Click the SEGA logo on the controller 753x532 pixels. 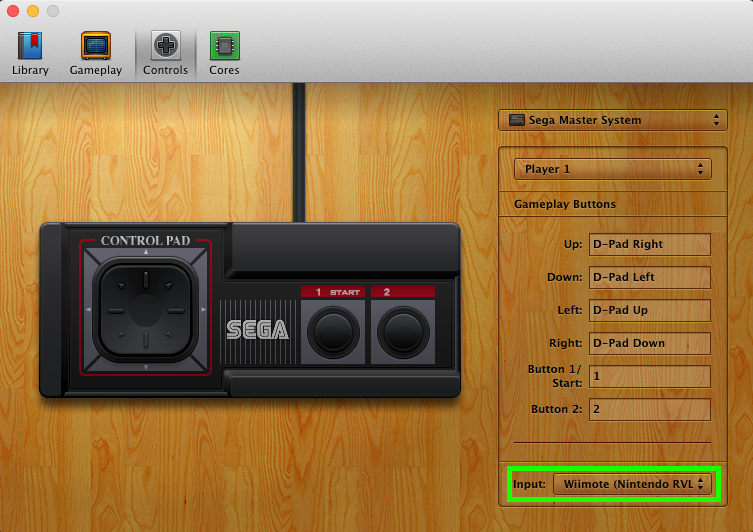click(x=257, y=330)
